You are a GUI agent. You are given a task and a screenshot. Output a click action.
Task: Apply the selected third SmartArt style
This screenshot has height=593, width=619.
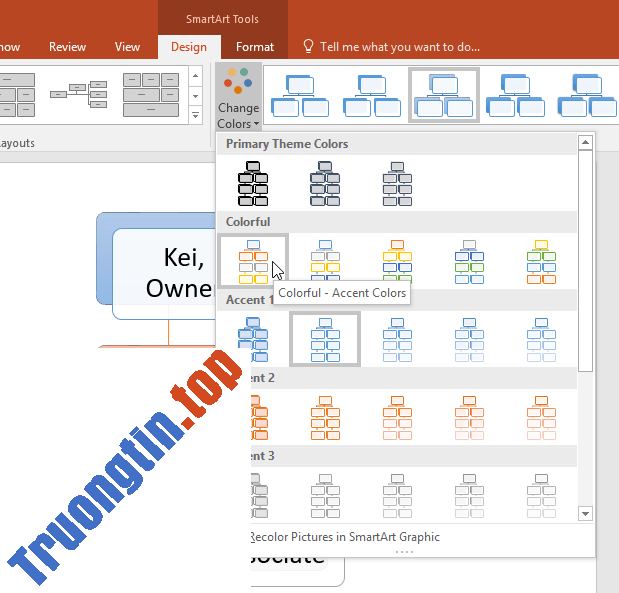444,95
